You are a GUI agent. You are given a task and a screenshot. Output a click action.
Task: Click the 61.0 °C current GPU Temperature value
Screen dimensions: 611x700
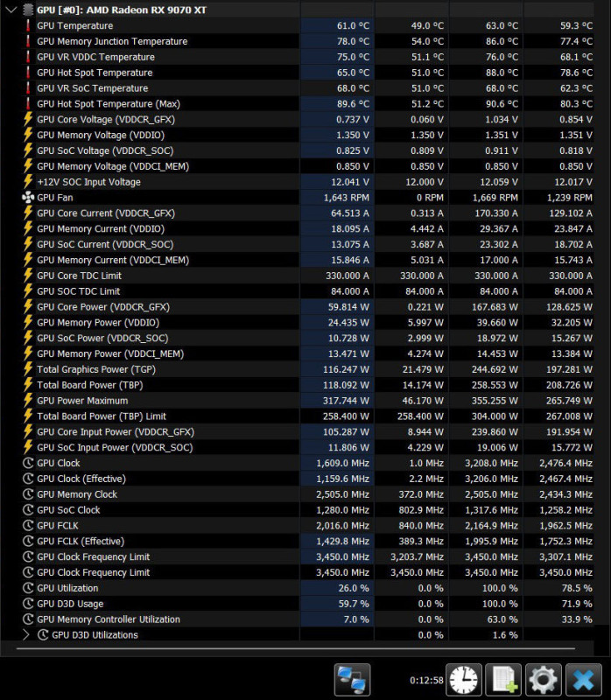(353, 25)
